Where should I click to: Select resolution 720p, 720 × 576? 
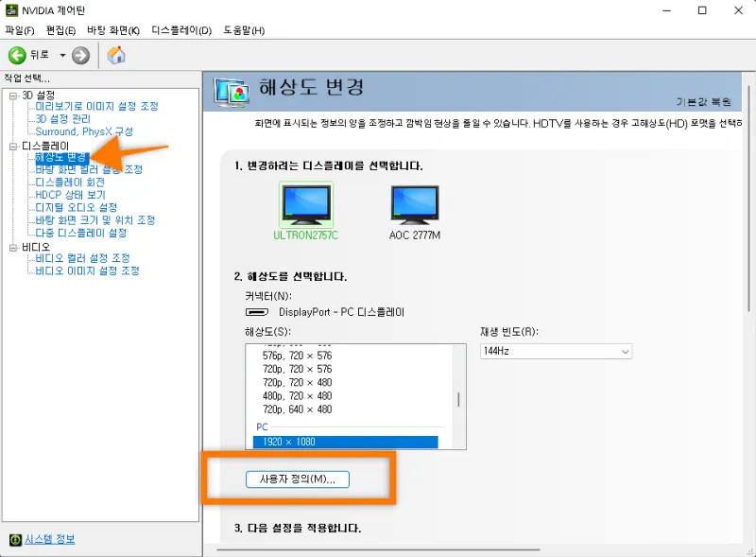(297, 369)
